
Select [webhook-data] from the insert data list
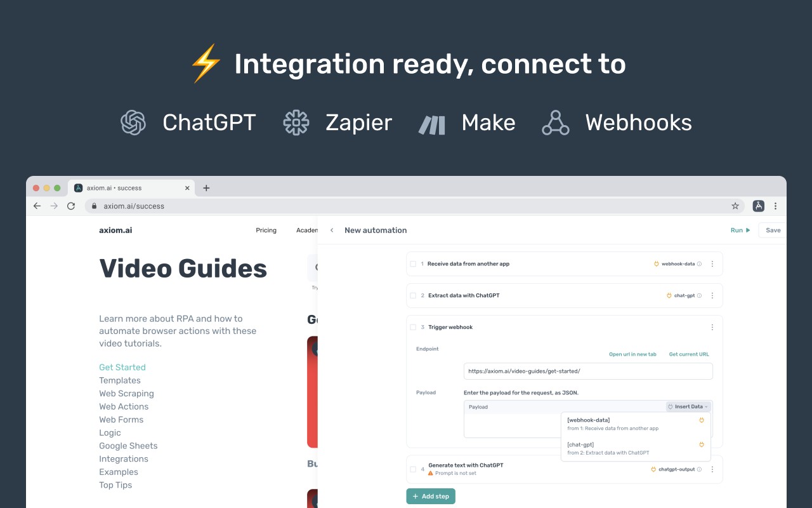pyautogui.click(x=636, y=424)
